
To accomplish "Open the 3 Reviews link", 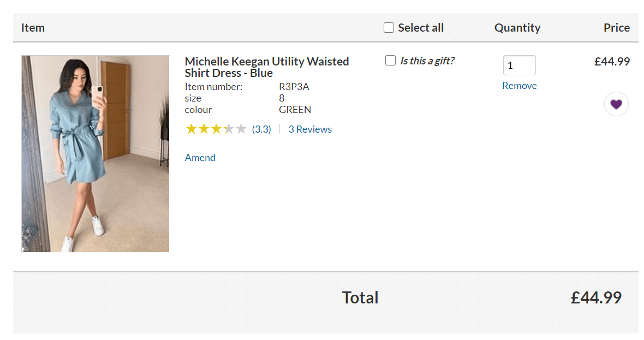I will pos(310,129).
